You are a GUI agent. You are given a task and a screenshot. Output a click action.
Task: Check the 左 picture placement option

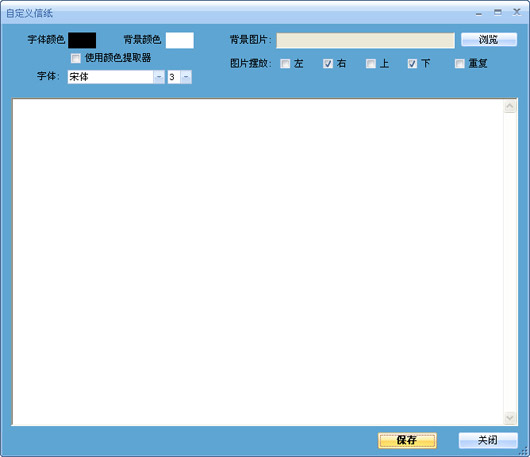(285, 64)
